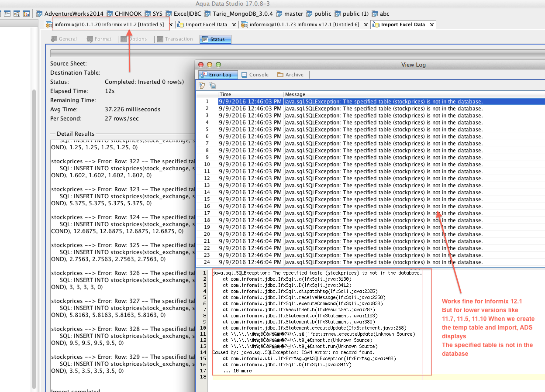Switch to Archive tab in View Log
This screenshot has width=545, height=392.
pos(290,75)
